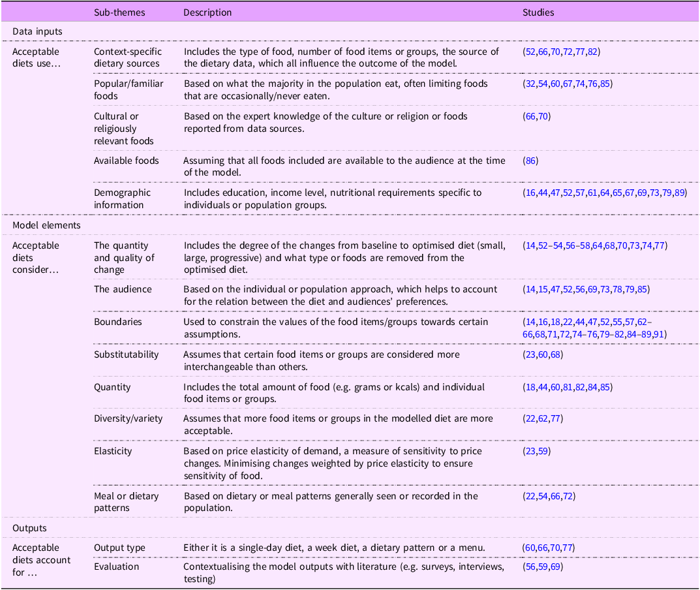
Task: Click reference 60 in Output type row
Action: (x=530, y=548)
